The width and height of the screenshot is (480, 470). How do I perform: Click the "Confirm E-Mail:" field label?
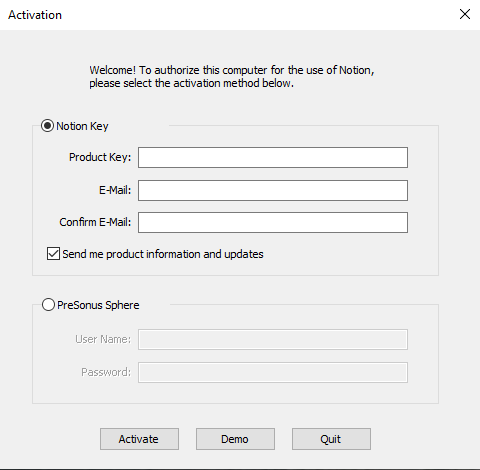[95, 222]
